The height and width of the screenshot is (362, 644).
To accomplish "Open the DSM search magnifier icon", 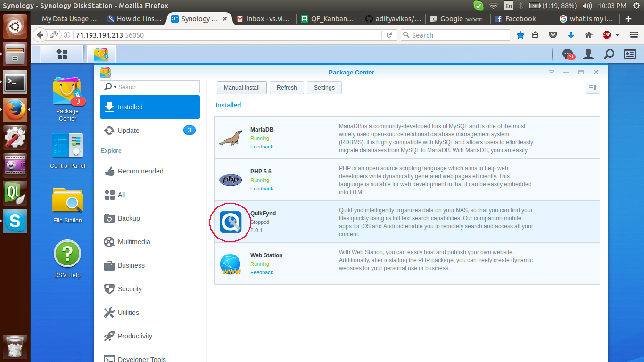I will [609, 54].
